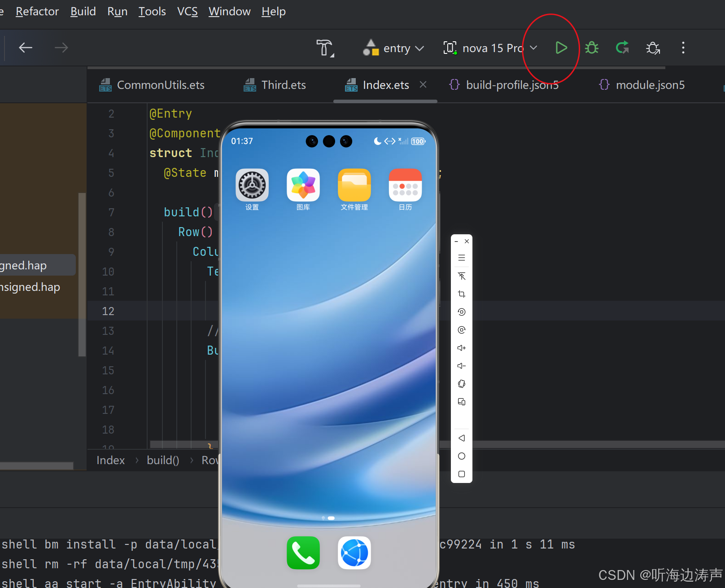Click the build hammer icon
The image size is (725, 588).
tap(325, 48)
